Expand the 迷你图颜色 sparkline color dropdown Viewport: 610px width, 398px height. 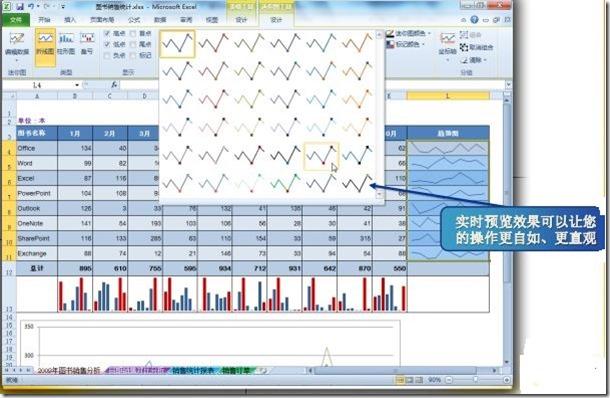click(x=409, y=33)
